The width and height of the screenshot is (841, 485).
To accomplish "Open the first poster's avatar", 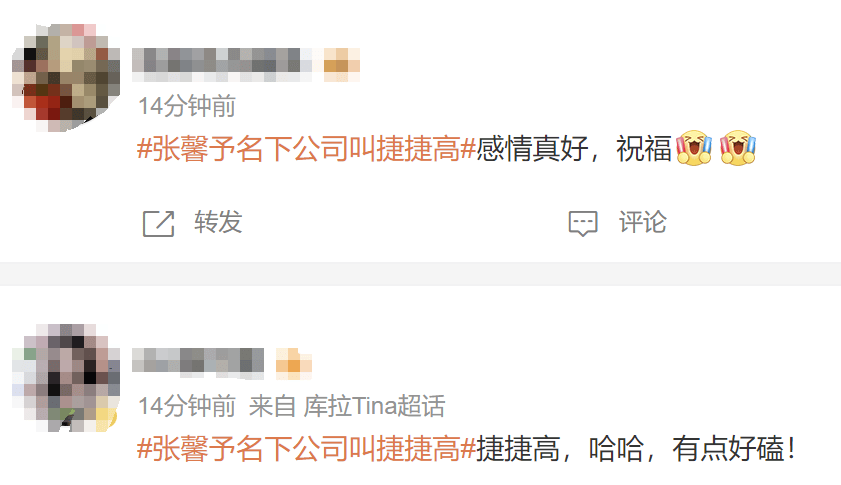I will point(65,77).
